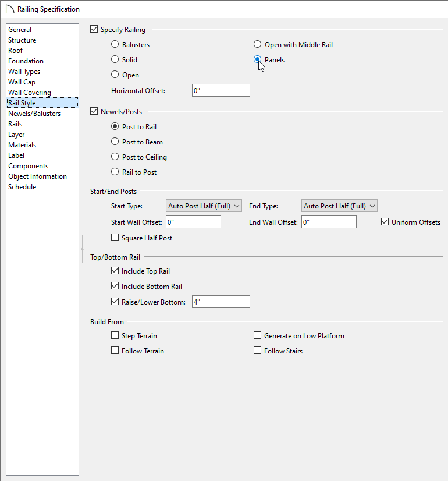The width and height of the screenshot is (448, 481).
Task: Select the Panels railing type
Action: (x=257, y=59)
